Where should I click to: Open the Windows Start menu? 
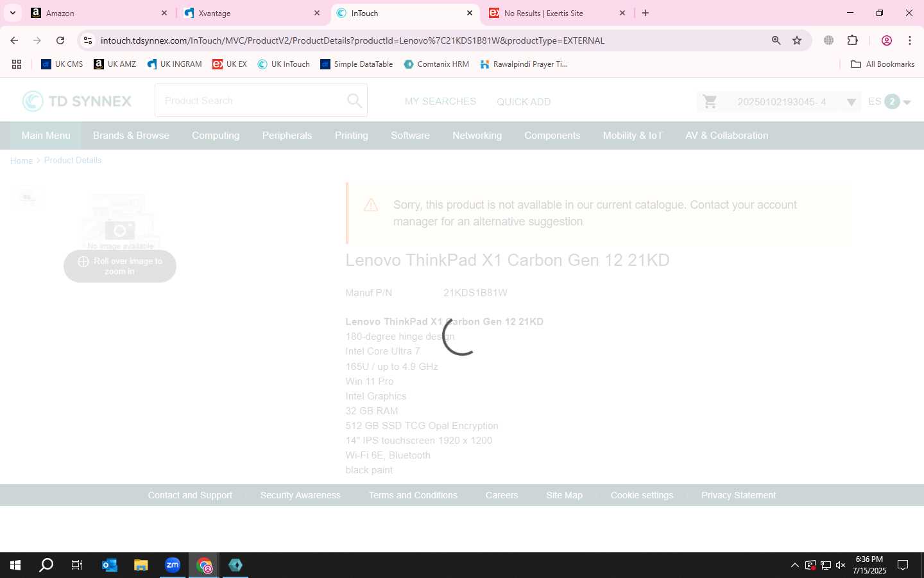point(15,565)
